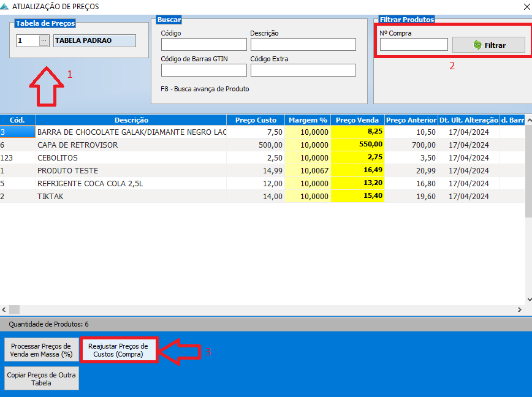Click Processar Preços de Venda em Massa button

[x=41, y=350]
